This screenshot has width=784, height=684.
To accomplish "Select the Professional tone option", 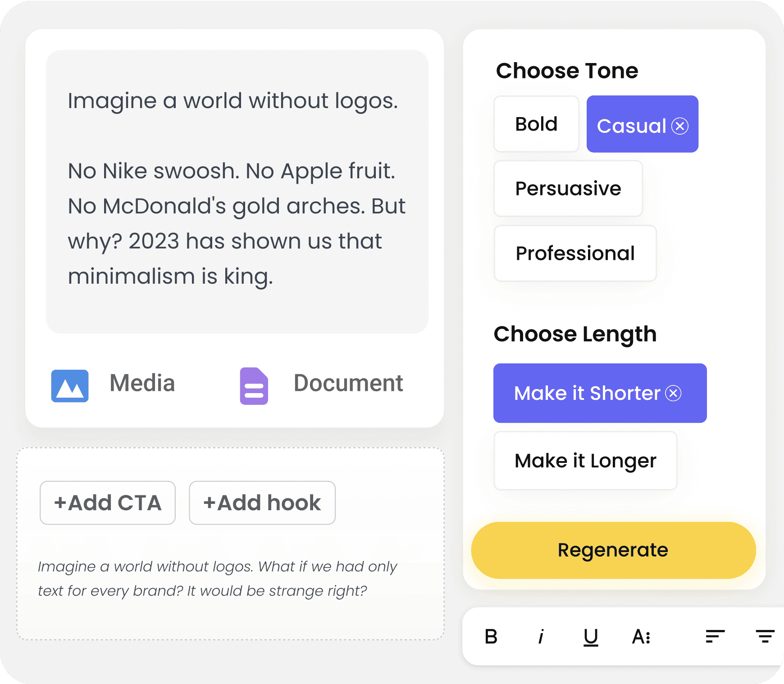I will point(575,253).
